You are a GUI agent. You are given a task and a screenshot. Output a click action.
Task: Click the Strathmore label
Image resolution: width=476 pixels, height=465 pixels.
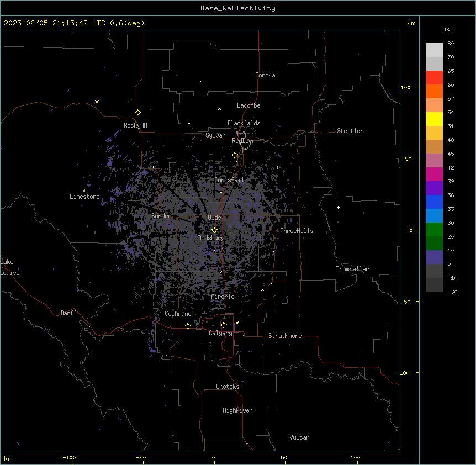point(285,336)
